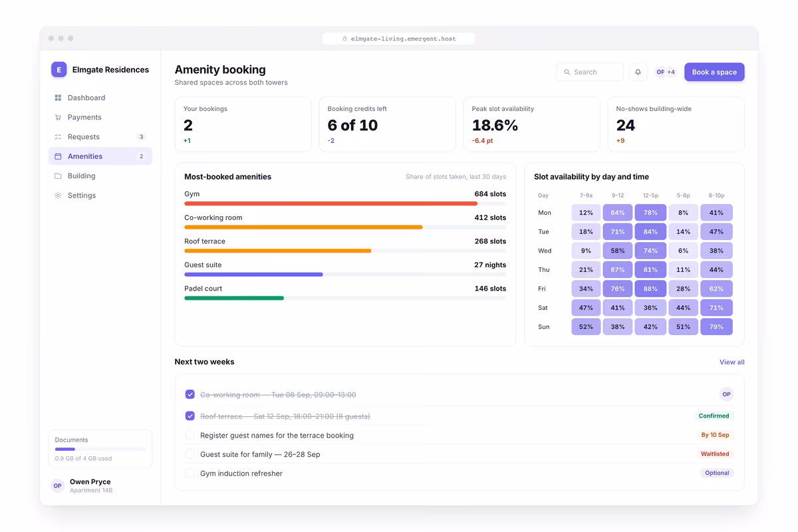This screenshot has width=798, height=532.
Task: Click the Padel court usage bar
Action: [345, 298]
